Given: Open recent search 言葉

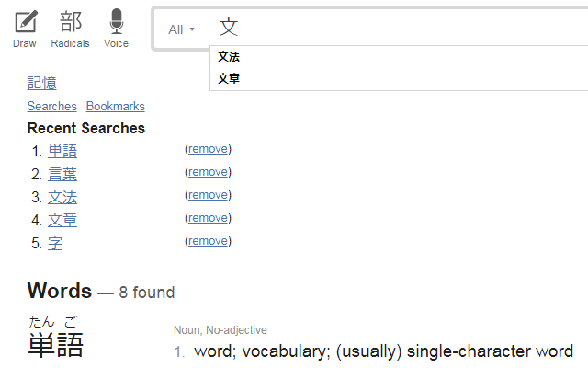Looking at the screenshot, I should 62,174.
